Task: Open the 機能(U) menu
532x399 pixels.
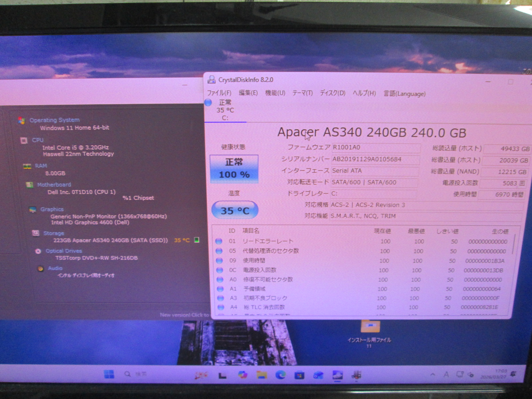Action: (275, 93)
